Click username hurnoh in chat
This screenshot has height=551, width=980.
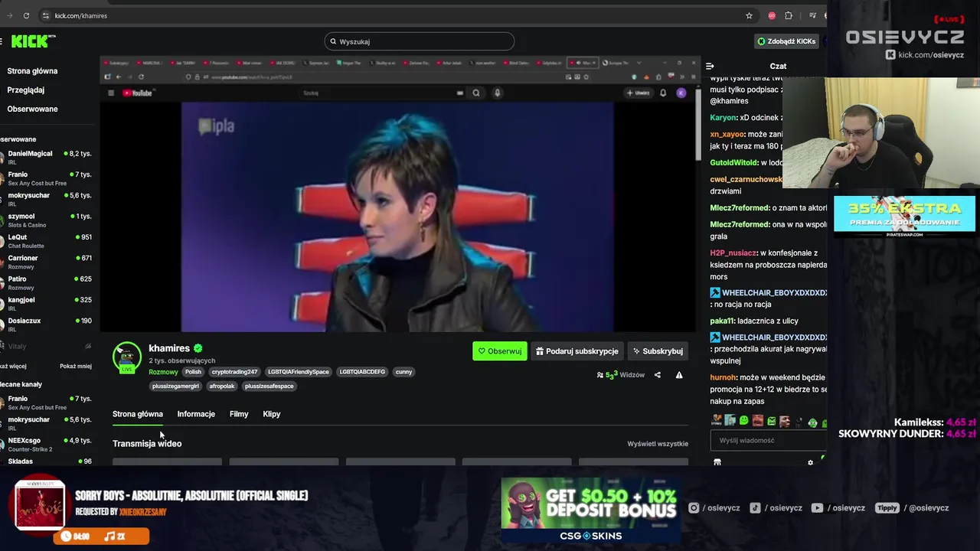[x=723, y=377]
